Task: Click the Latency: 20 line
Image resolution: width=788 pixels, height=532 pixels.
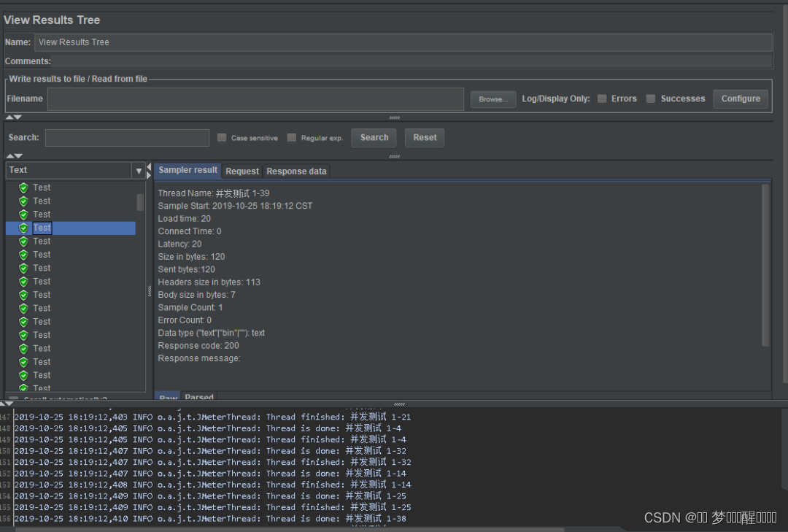Action: coord(180,244)
